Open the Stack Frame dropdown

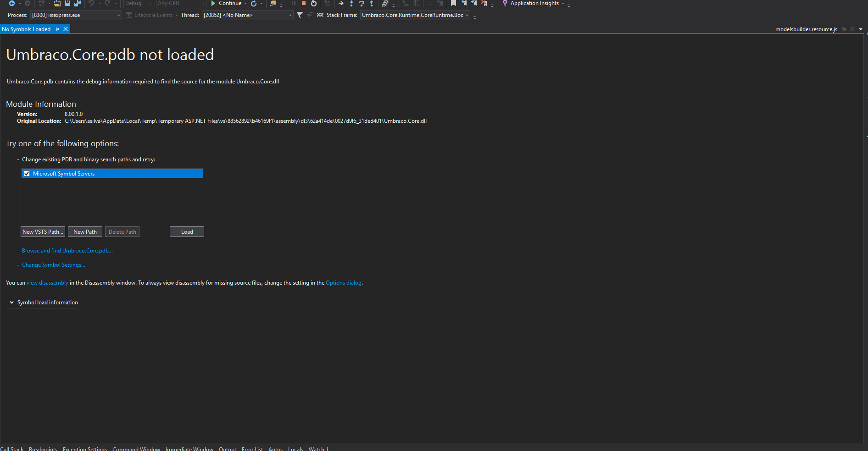pyautogui.click(x=467, y=15)
